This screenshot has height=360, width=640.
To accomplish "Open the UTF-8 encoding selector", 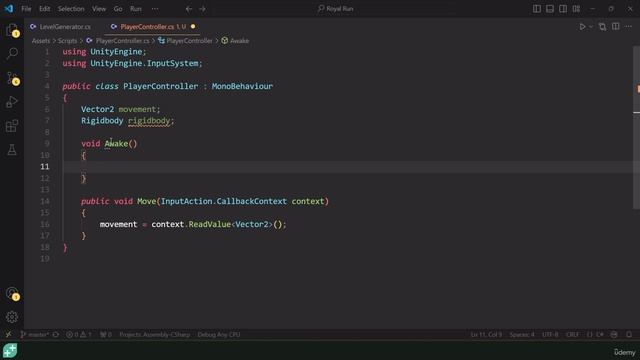I will tap(550, 334).
